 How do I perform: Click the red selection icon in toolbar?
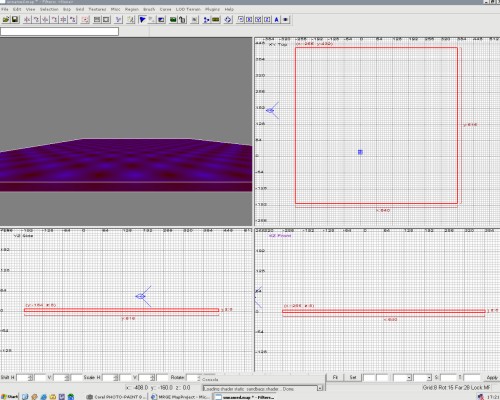[x=85, y=19]
